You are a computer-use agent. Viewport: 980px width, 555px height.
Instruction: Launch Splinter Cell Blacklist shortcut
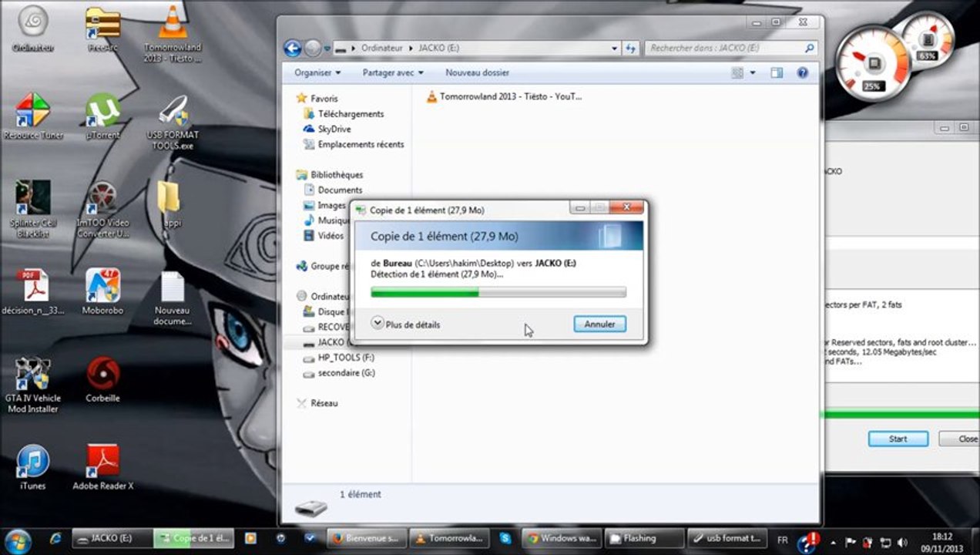33,208
